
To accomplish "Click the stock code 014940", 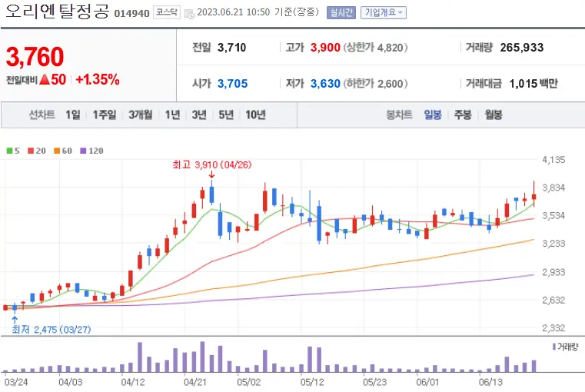I will (x=131, y=14).
